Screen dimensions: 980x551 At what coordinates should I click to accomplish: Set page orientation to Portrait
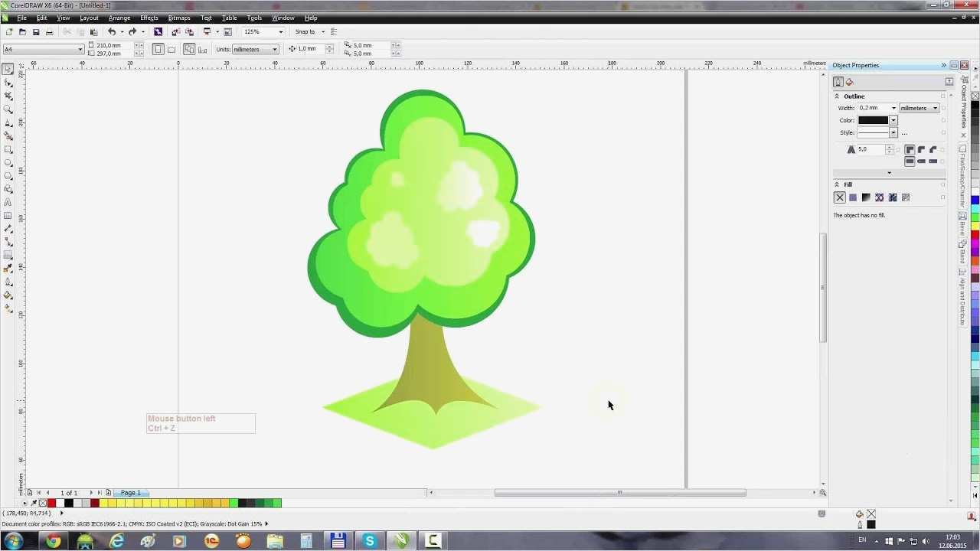click(x=158, y=49)
